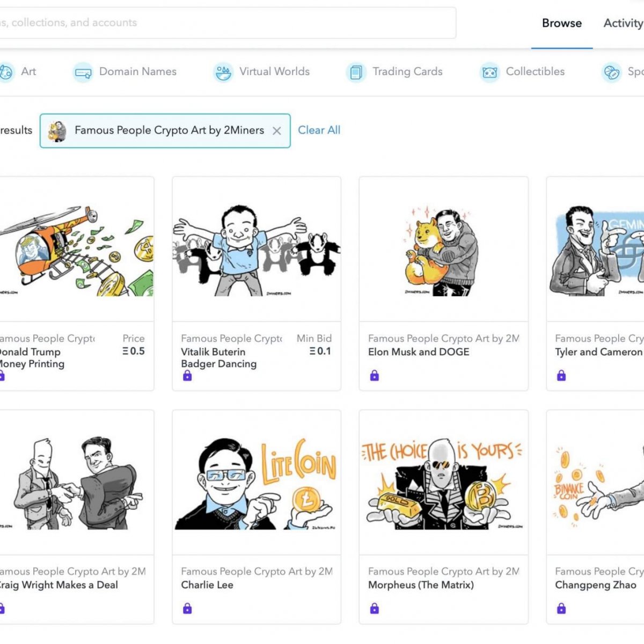644x644 pixels.
Task: Click the Domain Names category icon
Action: pos(83,72)
